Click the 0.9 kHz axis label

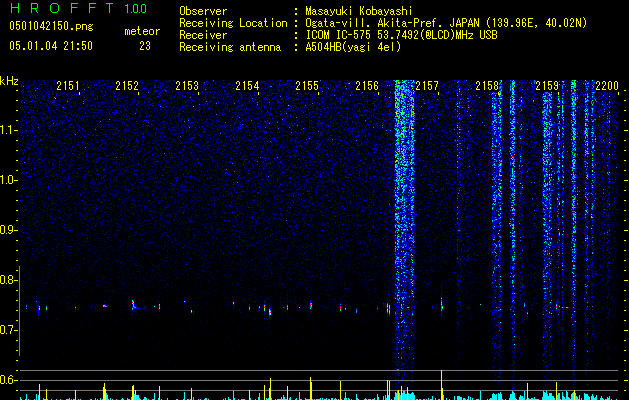(8, 230)
